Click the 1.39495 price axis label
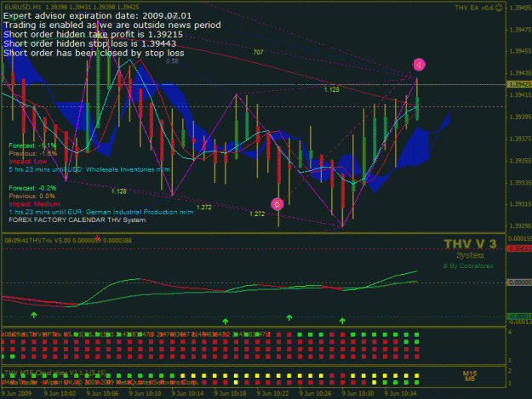The height and width of the screenshot is (399, 532). coord(520,8)
